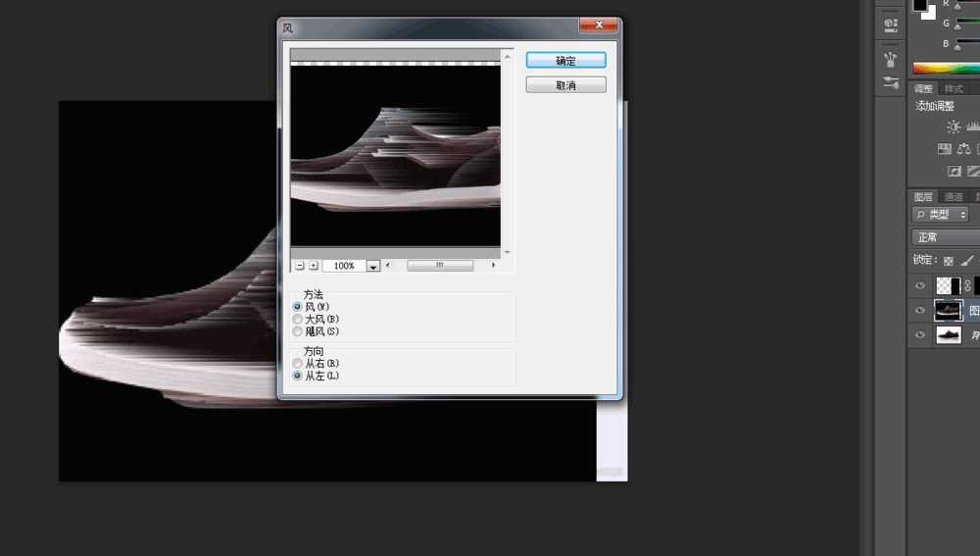Click the lock transparent pixels checkerboard icon
980x556 pixels.
[947, 260]
